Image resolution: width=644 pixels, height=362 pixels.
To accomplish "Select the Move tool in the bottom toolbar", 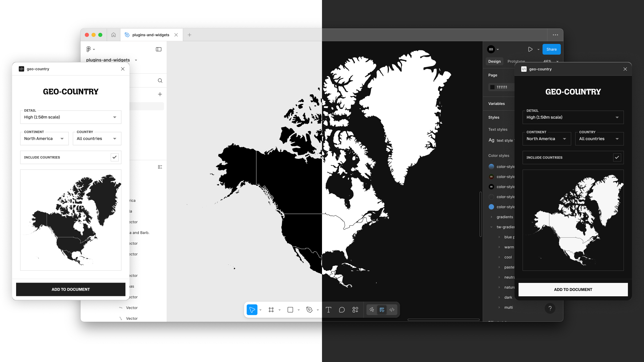I will click(252, 310).
